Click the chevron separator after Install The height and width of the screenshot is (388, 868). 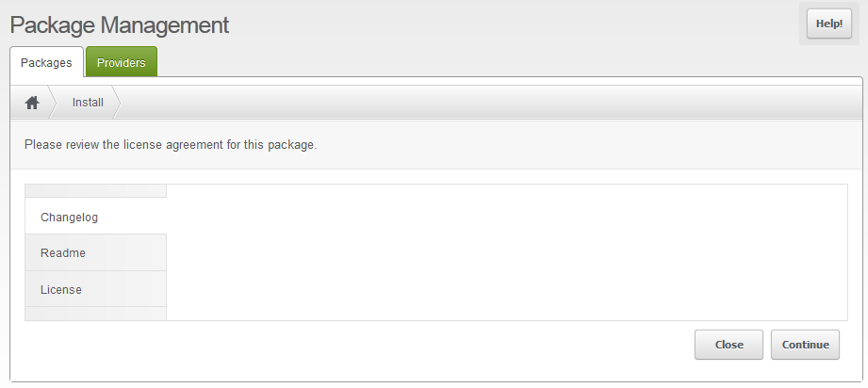(117, 103)
